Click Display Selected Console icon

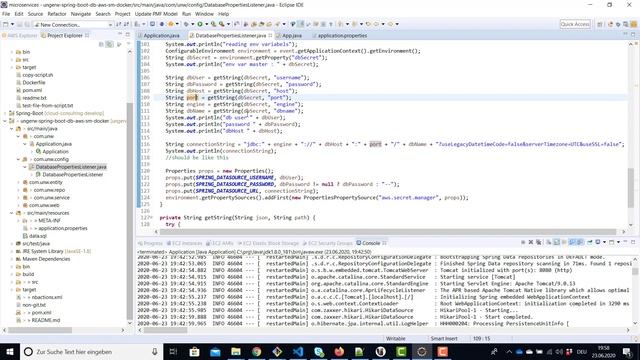[x=598, y=242]
